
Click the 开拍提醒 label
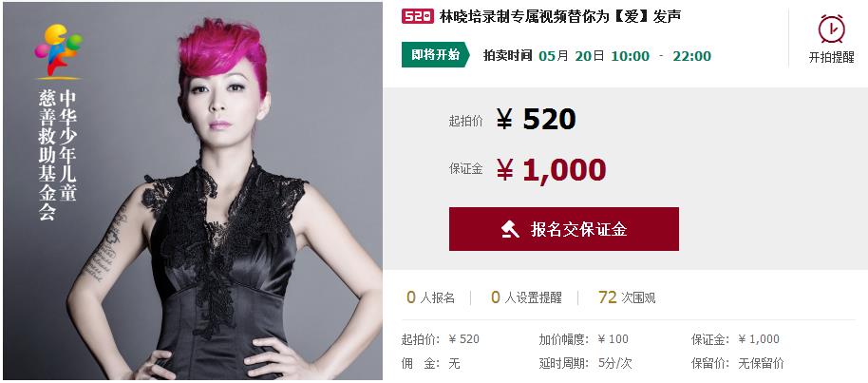click(x=832, y=58)
